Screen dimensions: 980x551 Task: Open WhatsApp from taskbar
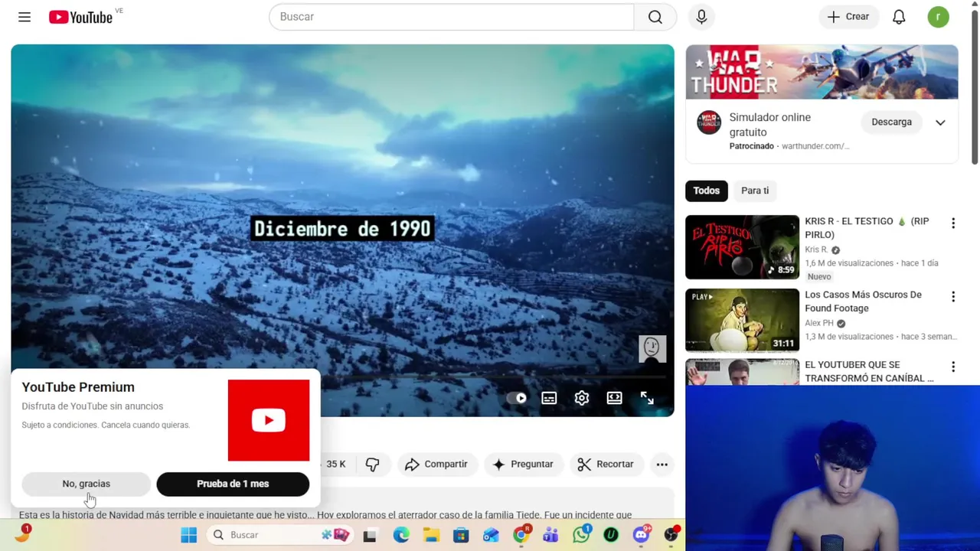pyautogui.click(x=581, y=535)
